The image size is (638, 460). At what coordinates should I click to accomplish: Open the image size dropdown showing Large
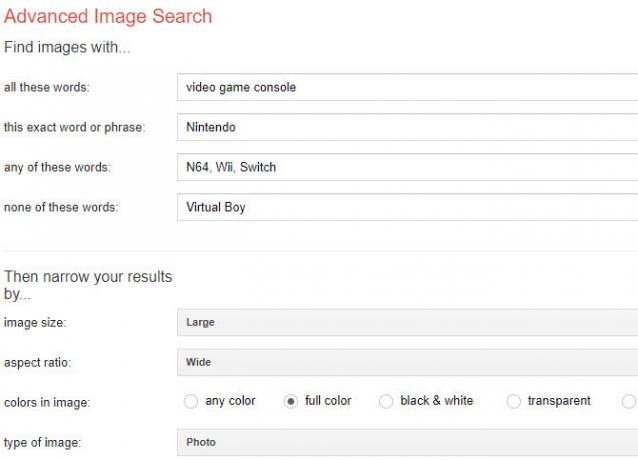(407, 322)
